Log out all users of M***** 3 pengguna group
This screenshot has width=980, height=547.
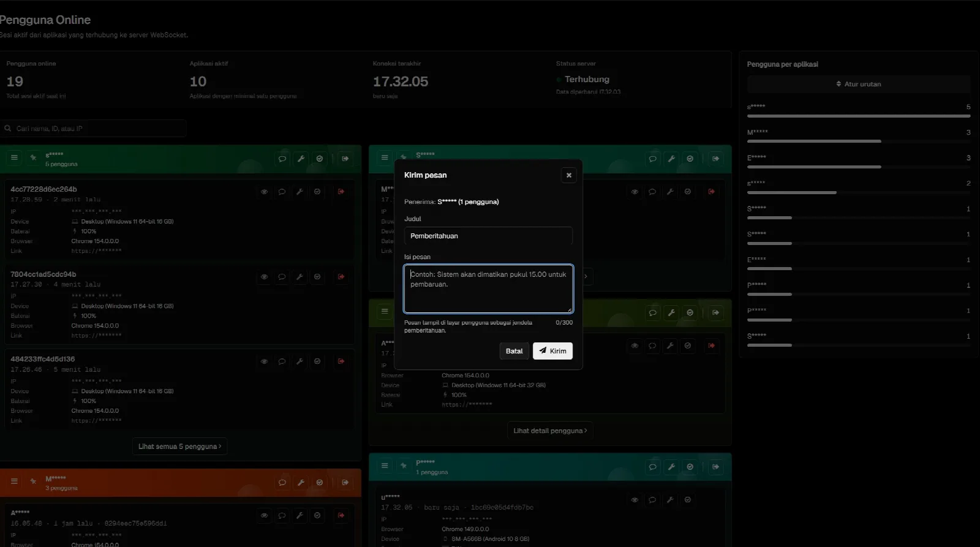click(345, 483)
